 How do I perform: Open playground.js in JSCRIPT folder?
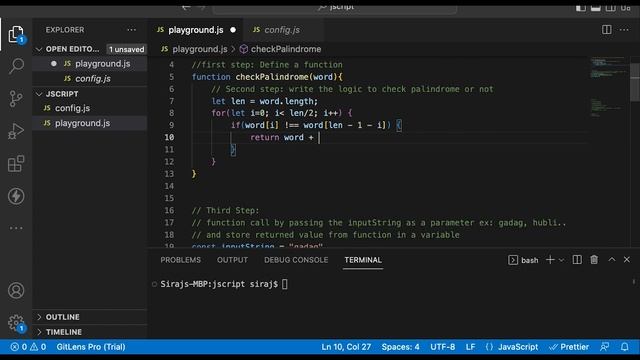point(90,123)
